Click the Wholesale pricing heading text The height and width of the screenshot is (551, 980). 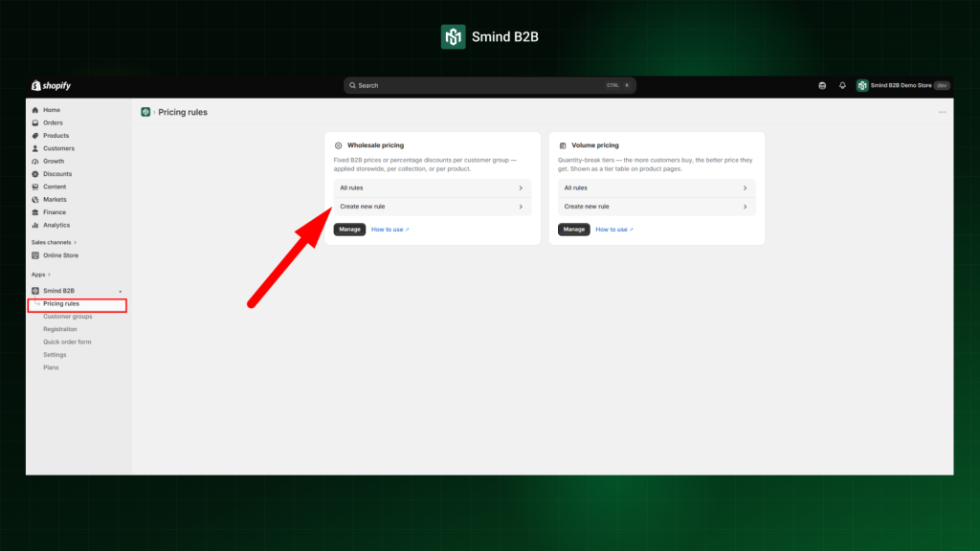(x=375, y=145)
